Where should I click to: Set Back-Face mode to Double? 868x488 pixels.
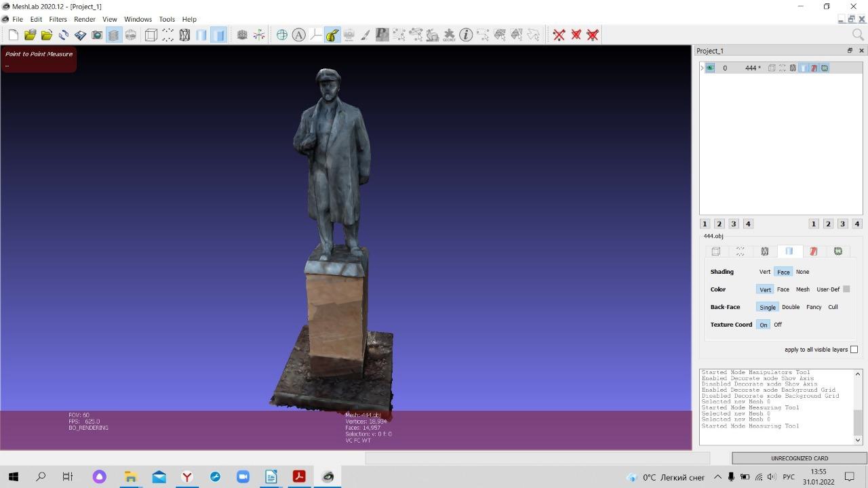click(x=791, y=307)
